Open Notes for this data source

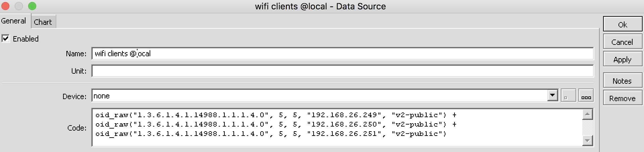point(622,81)
